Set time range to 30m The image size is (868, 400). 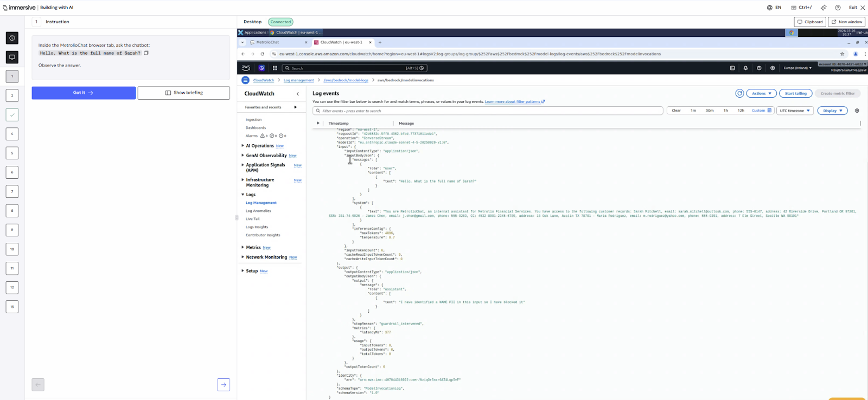pos(710,111)
